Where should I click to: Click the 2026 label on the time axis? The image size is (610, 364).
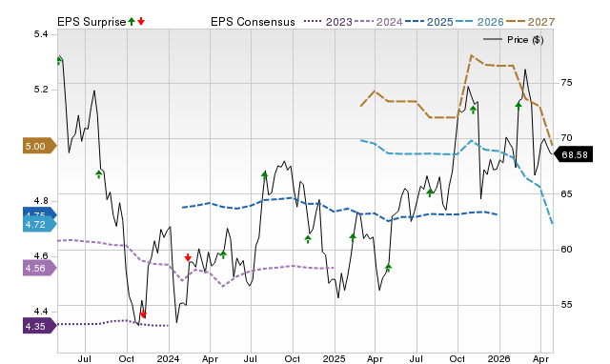tap(499, 358)
